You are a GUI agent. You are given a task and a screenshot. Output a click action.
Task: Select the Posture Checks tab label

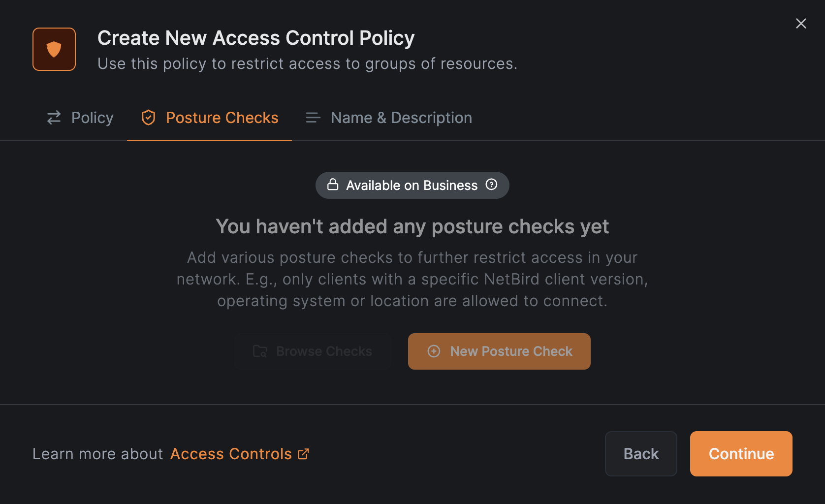pos(222,118)
